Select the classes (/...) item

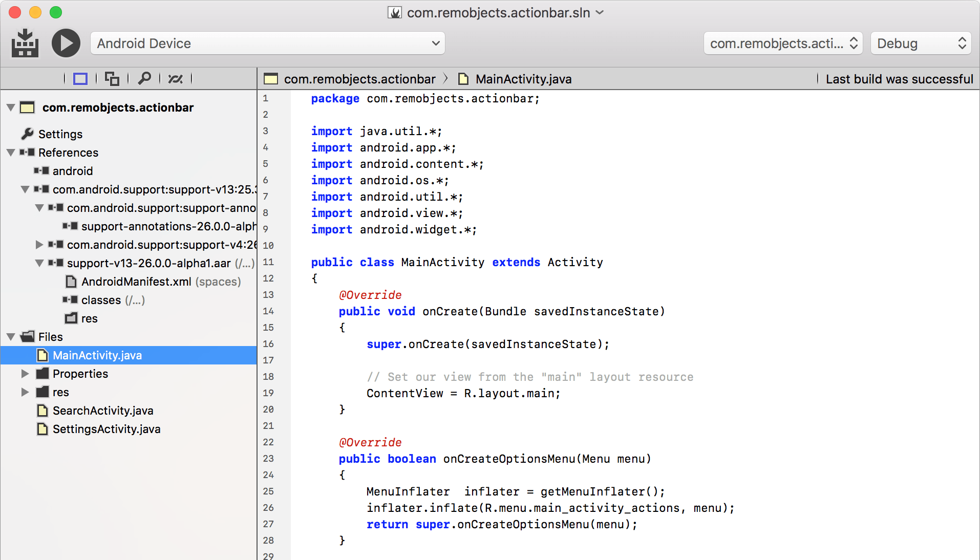[x=113, y=300]
